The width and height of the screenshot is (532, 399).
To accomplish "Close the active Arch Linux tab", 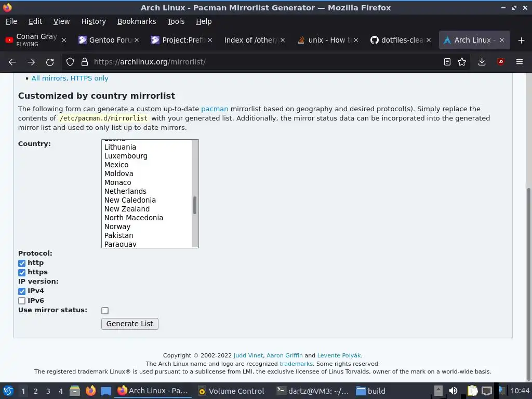I will coord(502,40).
